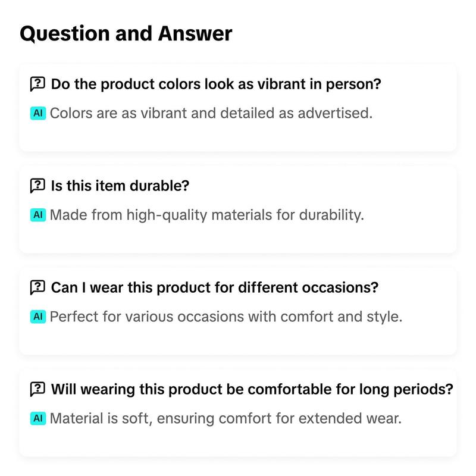Image resolution: width=476 pixels, height=476 pixels.
Task: Click the AI badge before 'Material is soft'
Action: [38, 418]
